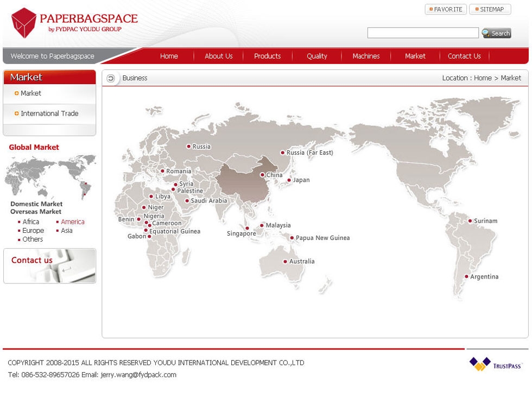Open the Europe market link

point(33,231)
